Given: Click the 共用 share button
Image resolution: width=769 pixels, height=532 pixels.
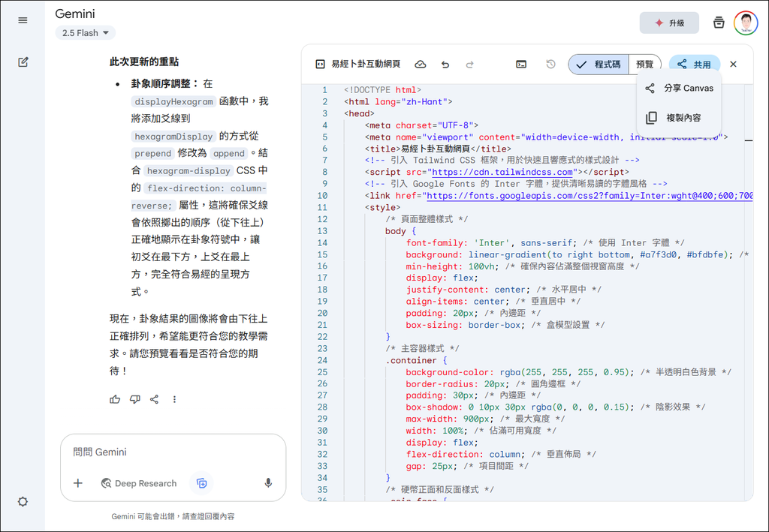Looking at the screenshot, I should tap(695, 65).
